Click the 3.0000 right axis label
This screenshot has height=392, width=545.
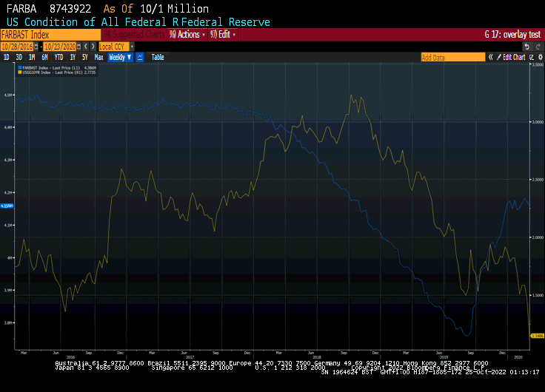coord(538,122)
